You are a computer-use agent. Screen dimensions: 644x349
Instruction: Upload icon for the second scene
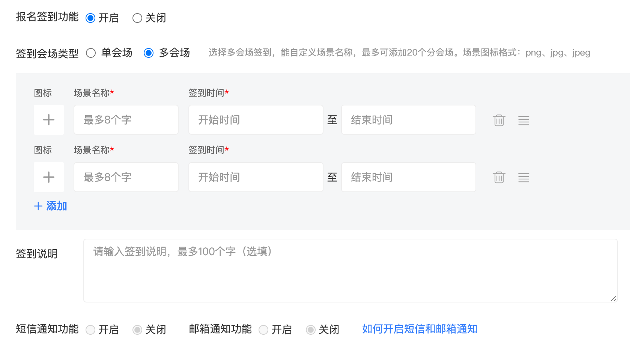(x=49, y=177)
